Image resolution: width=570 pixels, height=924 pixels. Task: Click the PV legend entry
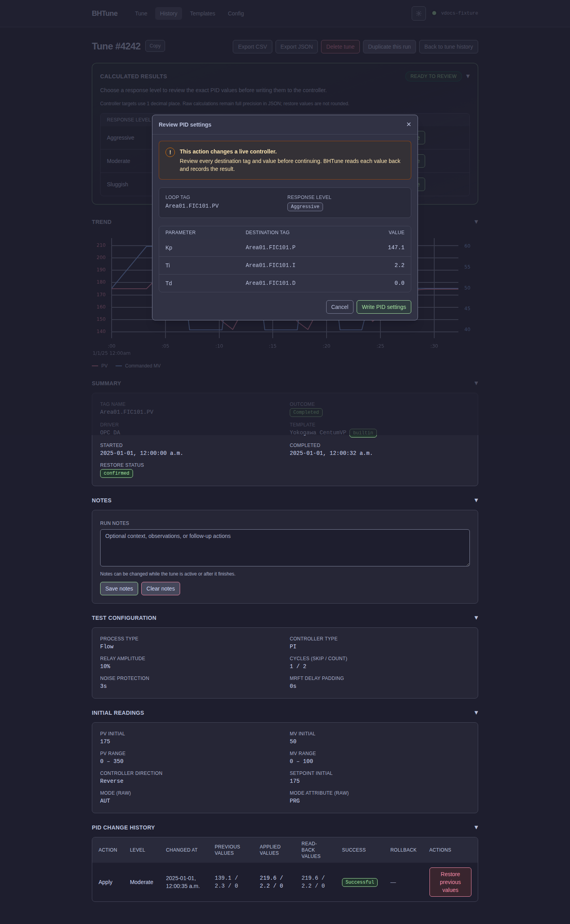(x=100, y=366)
